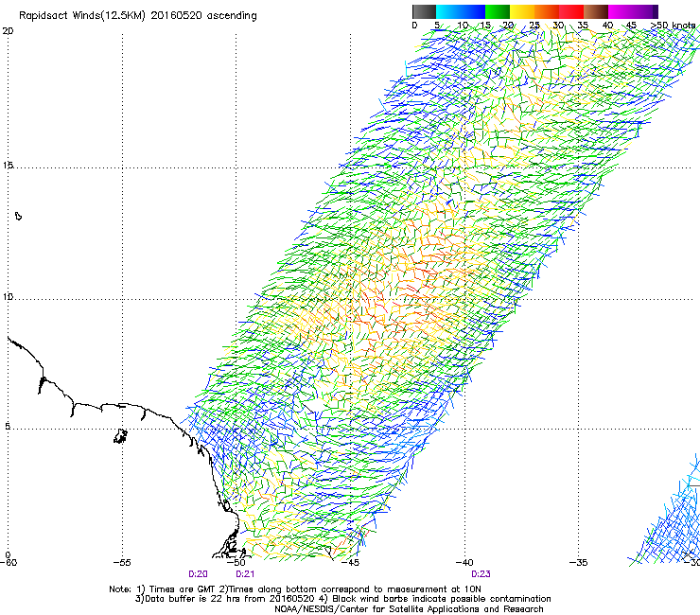Click the '>50 knots' legend label
700x615 pixels.
point(673,26)
